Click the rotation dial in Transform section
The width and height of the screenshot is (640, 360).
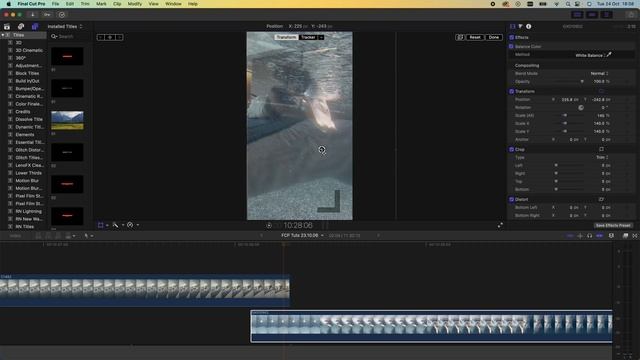pyautogui.click(x=581, y=108)
